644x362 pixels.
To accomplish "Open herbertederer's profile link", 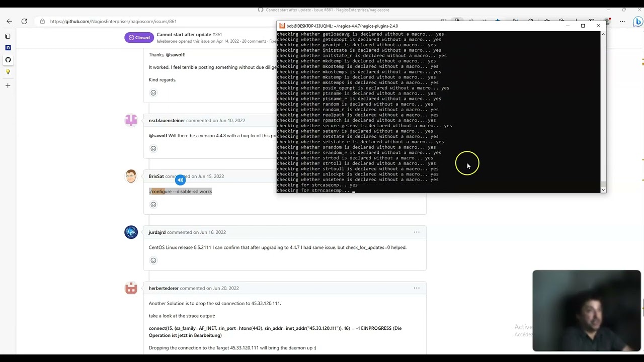I will (x=164, y=288).
